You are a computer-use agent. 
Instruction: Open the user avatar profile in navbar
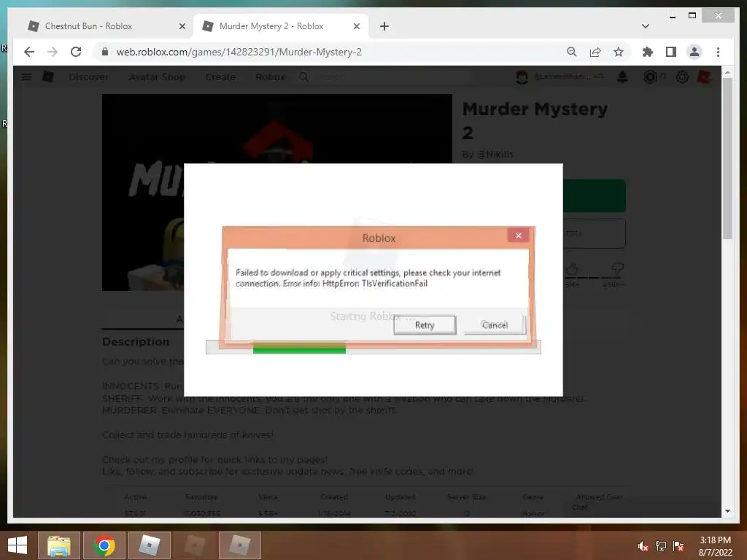522,77
